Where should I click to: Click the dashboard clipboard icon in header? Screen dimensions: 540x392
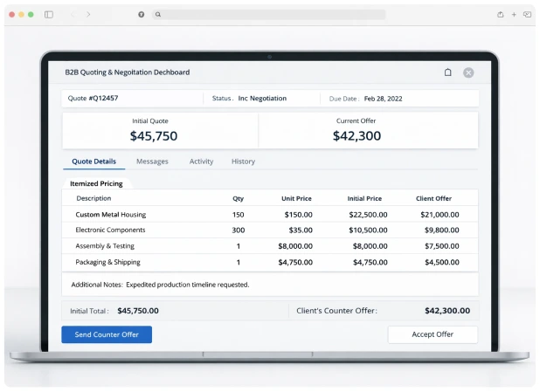(447, 72)
